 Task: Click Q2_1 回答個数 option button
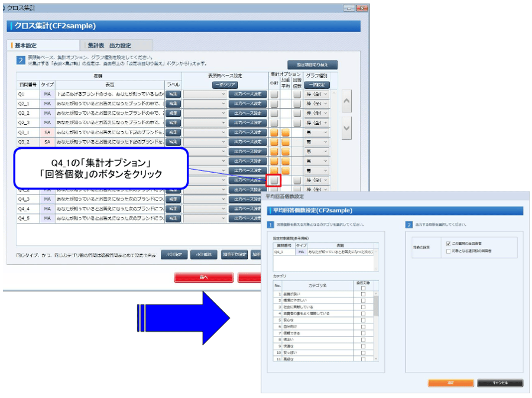(297, 103)
